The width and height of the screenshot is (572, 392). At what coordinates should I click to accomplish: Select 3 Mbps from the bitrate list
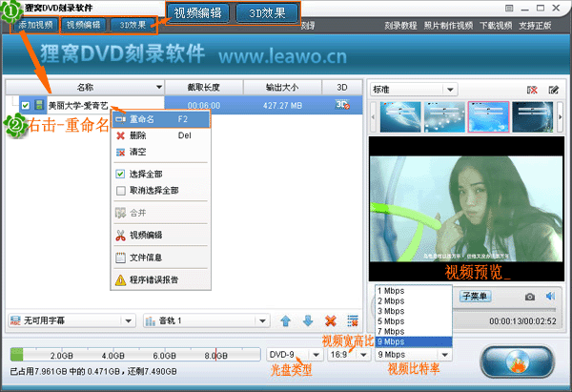point(414,311)
